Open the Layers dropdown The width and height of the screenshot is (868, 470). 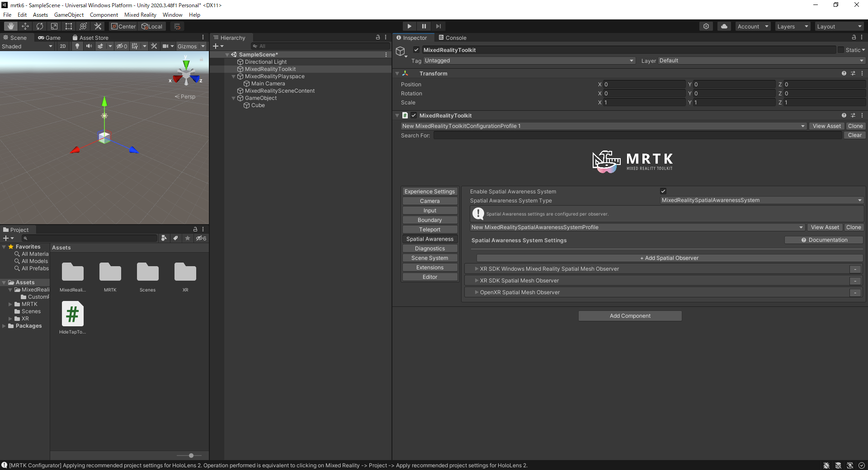(x=793, y=26)
